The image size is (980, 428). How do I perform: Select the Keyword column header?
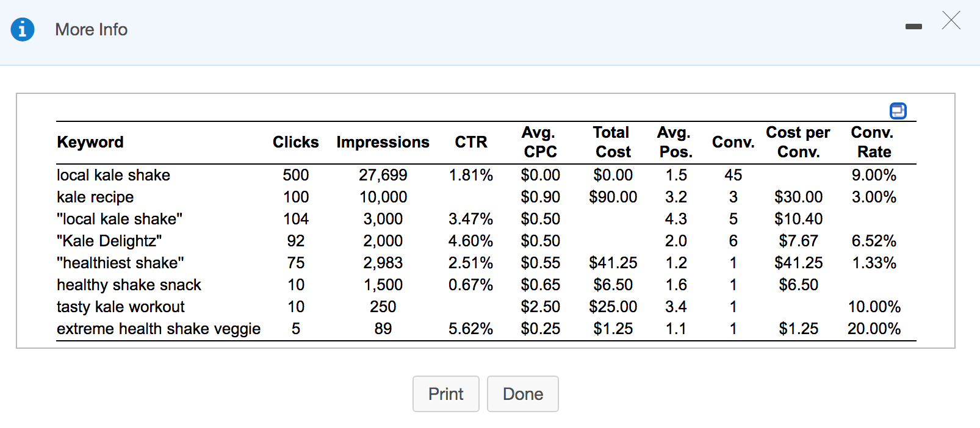tap(90, 142)
